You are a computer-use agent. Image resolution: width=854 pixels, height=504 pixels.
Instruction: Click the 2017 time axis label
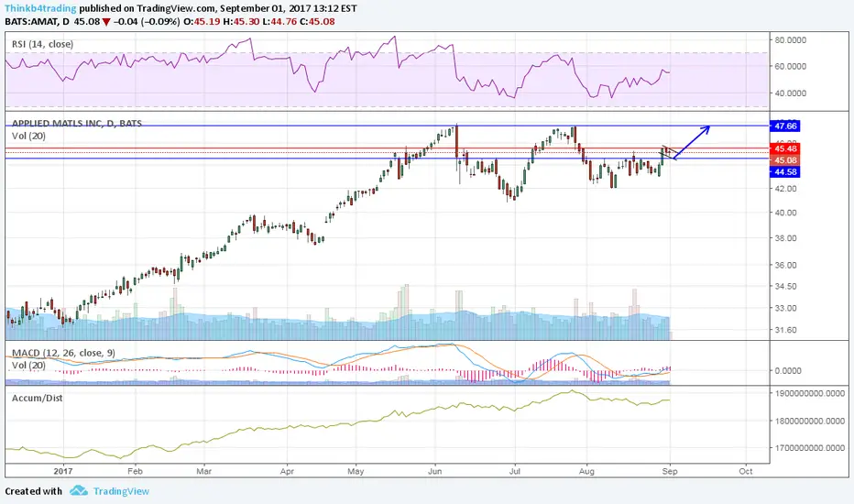click(63, 471)
